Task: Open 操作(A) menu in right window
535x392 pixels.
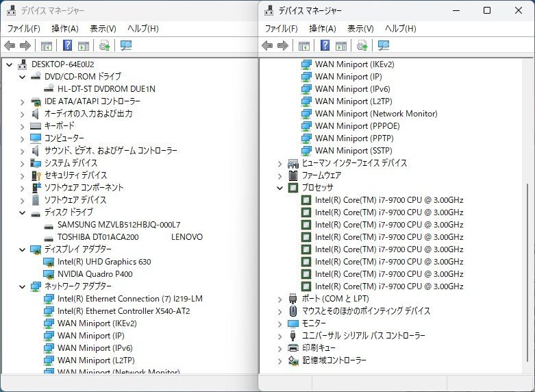Action: pyautogui.click(x=323, y=29)
